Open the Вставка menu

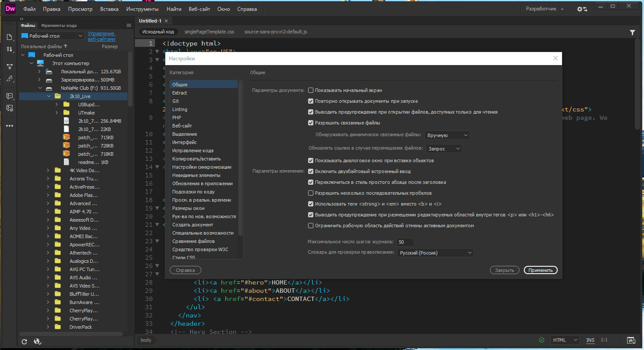click(x=109, y=9)
